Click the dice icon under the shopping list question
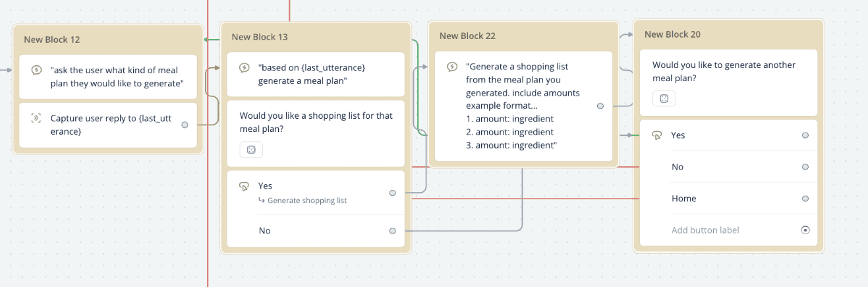This screenshot has width=868, height=287. 251,150
